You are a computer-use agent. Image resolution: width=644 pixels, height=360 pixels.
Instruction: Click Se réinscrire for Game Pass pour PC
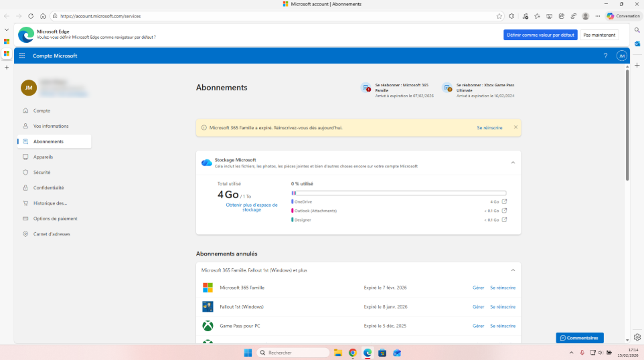503,326
